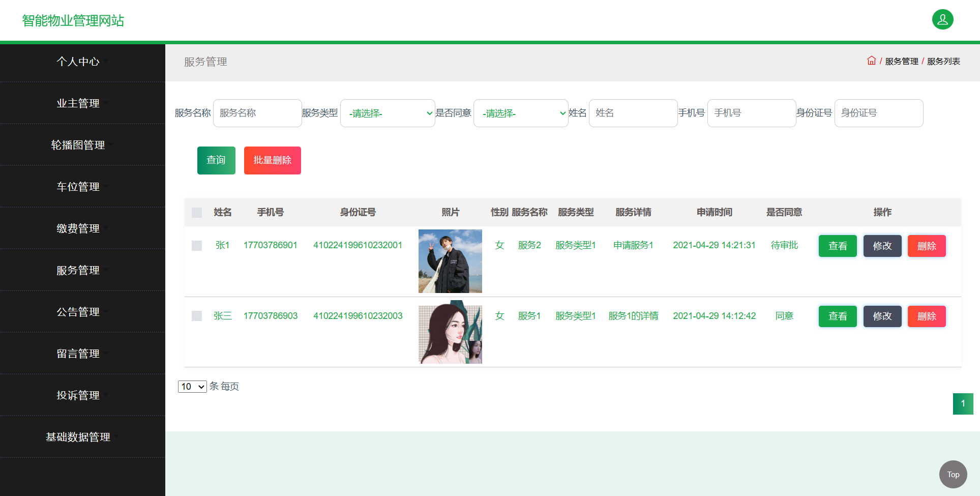Open the user avatar icon top right

point(942,19)
